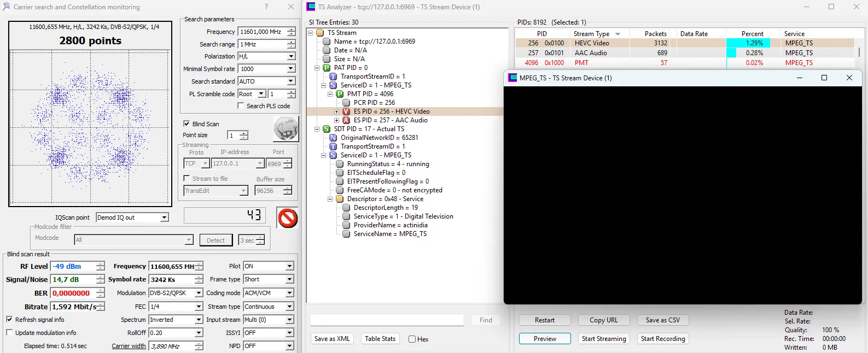The height and width of the screenshot is (353, 868).
Task: Click the Save as XML button
Action: (x=332, y=339)
